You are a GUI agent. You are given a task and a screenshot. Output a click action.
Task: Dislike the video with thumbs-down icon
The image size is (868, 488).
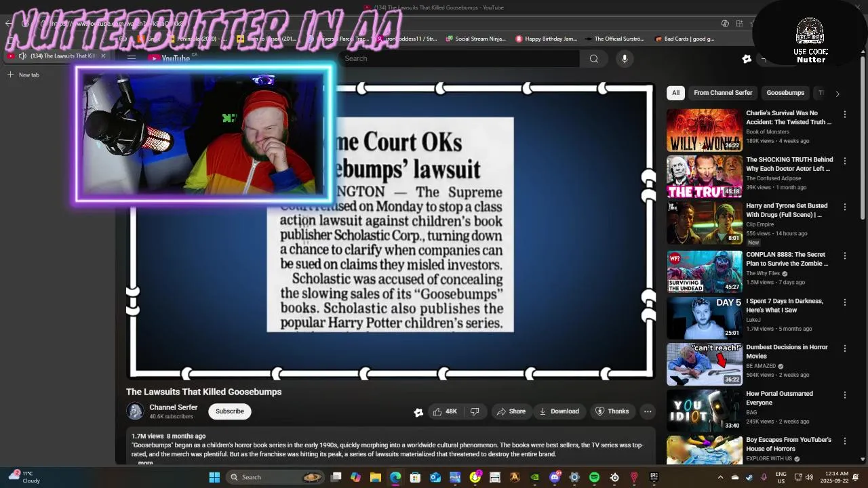coord(475,411)
